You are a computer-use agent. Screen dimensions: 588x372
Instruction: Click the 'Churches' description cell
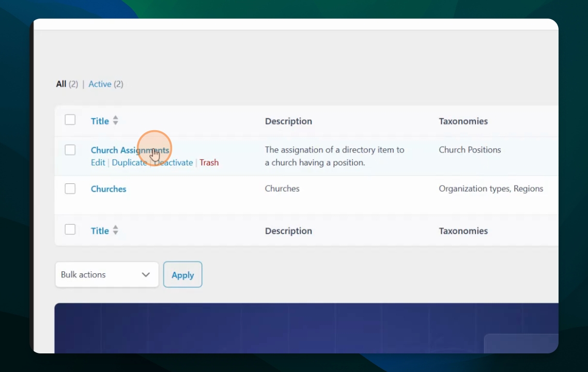pos(282,189)
